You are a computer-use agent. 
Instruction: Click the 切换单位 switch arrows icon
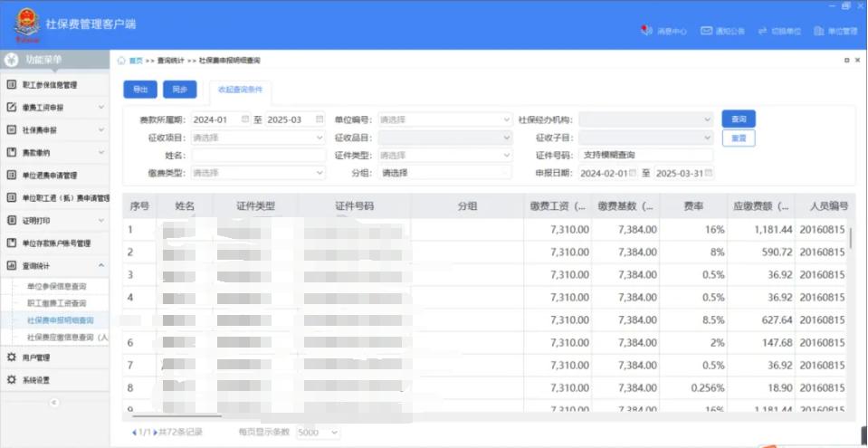(x=763, y=31)
